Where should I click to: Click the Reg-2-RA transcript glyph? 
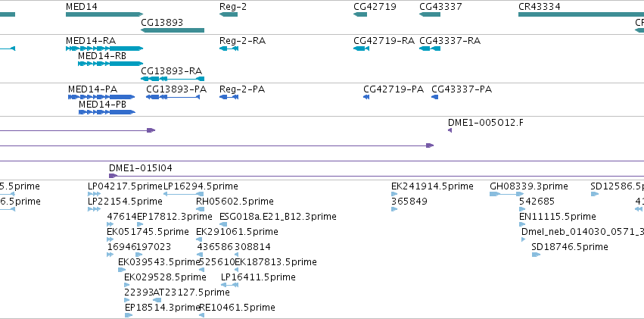pyautogui.click(x=229, y=48)
